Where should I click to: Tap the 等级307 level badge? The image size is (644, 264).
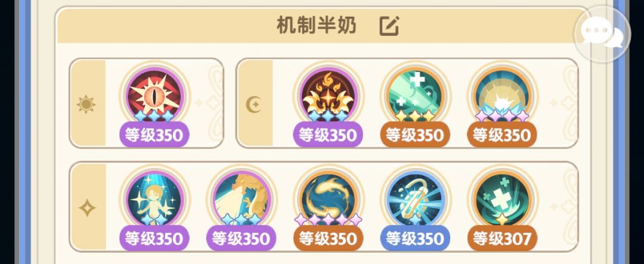coord(502,238)
